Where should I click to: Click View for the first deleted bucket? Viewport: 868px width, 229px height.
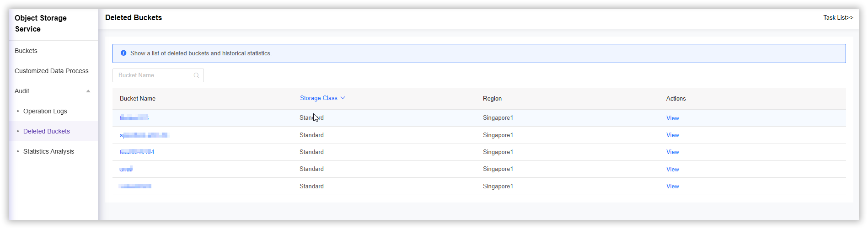(672, 118)
